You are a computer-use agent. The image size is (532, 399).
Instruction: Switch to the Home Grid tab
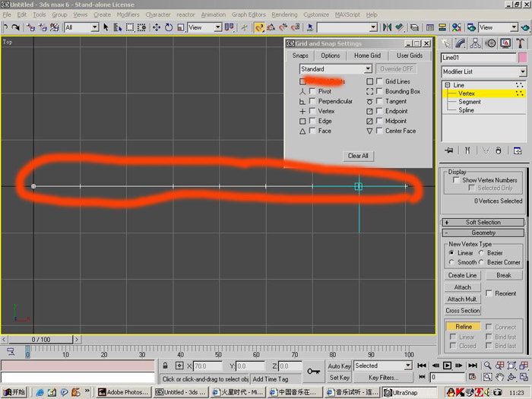[367, 55]
